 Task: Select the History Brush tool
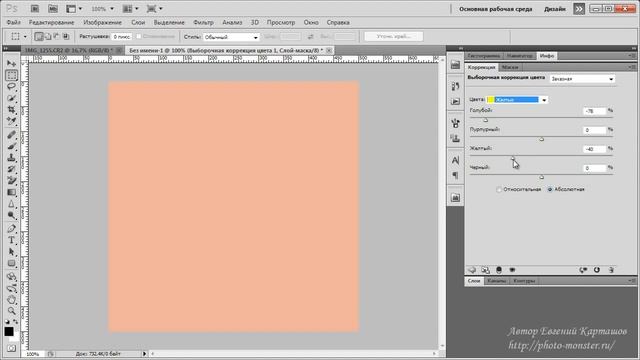point(11,169)
